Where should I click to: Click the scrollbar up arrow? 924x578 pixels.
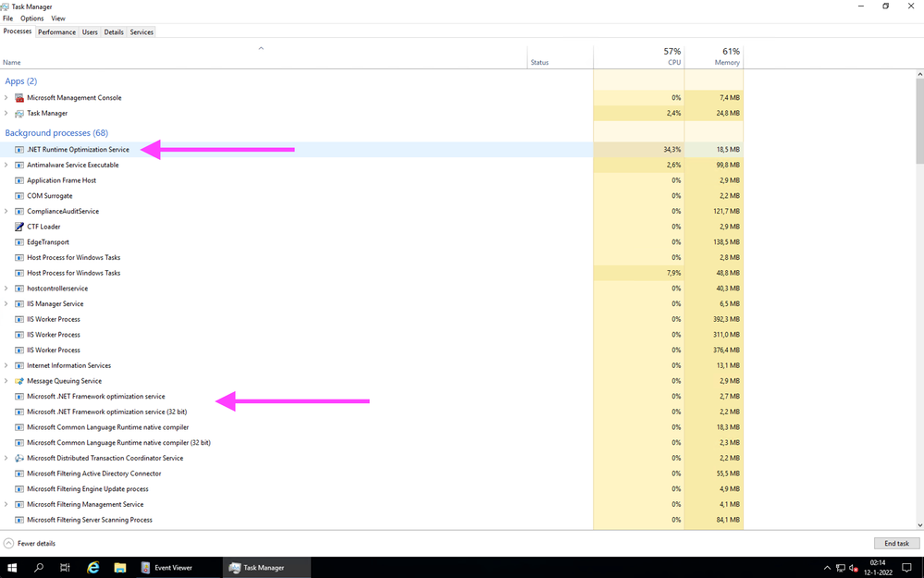point(920,74)
